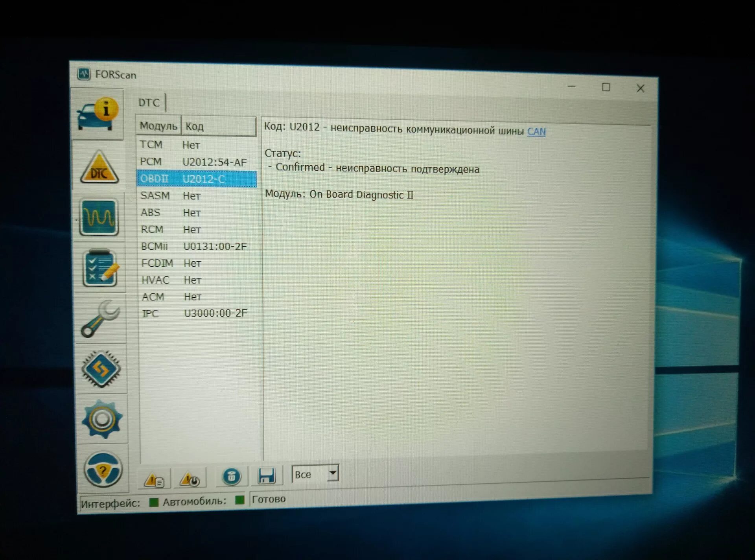755x560 pixels.
Task: Click the green Интерфейс status indicator
Action: point(154,502)
